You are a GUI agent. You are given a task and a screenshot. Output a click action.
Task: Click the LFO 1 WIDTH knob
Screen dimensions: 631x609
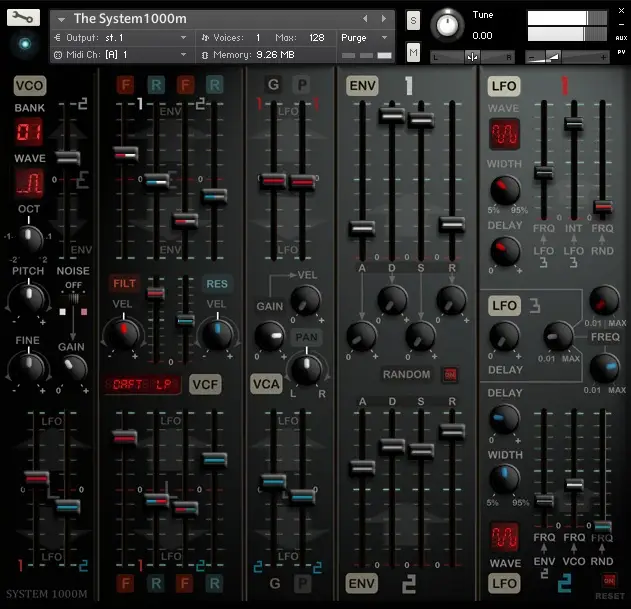click(x=505, y=190)
